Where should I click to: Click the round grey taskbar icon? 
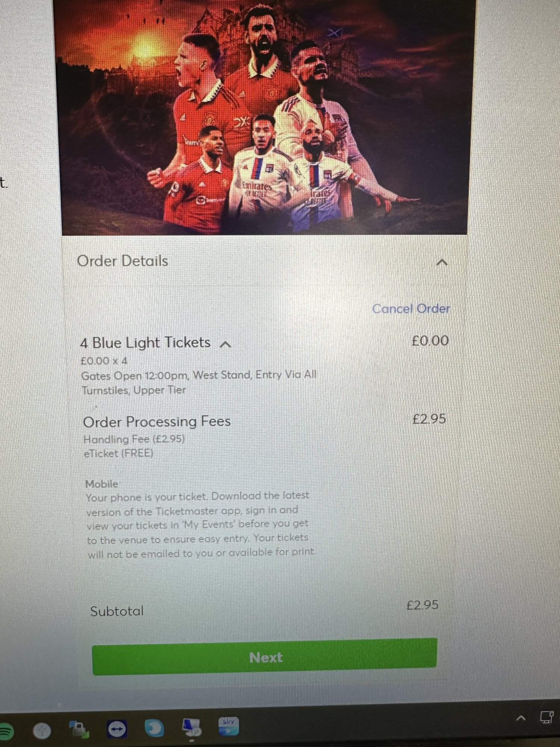pyautogui.click(x=42, y=731)
